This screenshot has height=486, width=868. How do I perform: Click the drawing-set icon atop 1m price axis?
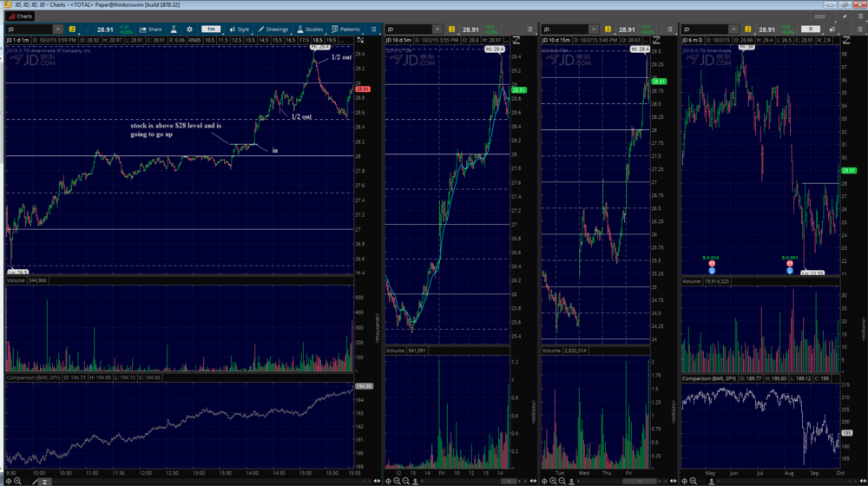tap(360, 41)
